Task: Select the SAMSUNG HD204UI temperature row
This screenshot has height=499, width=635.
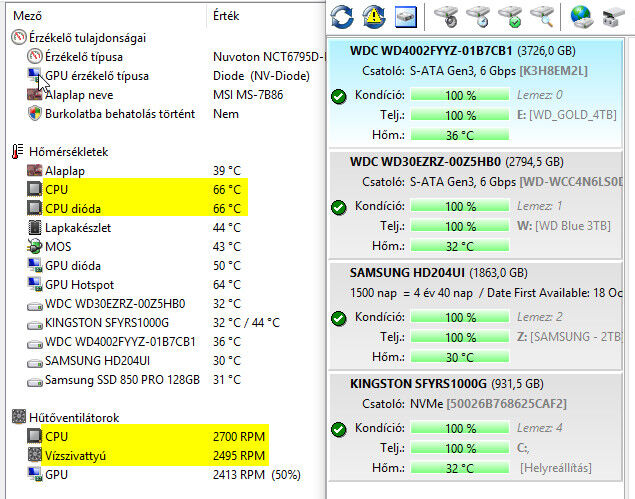Action: [x=134, y=360]
